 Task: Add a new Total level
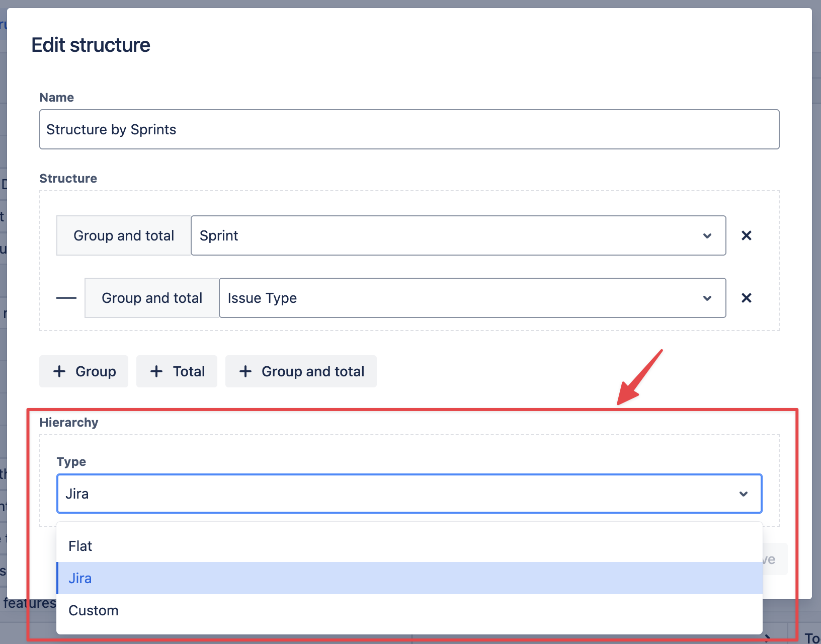click(x=177, y=371)
